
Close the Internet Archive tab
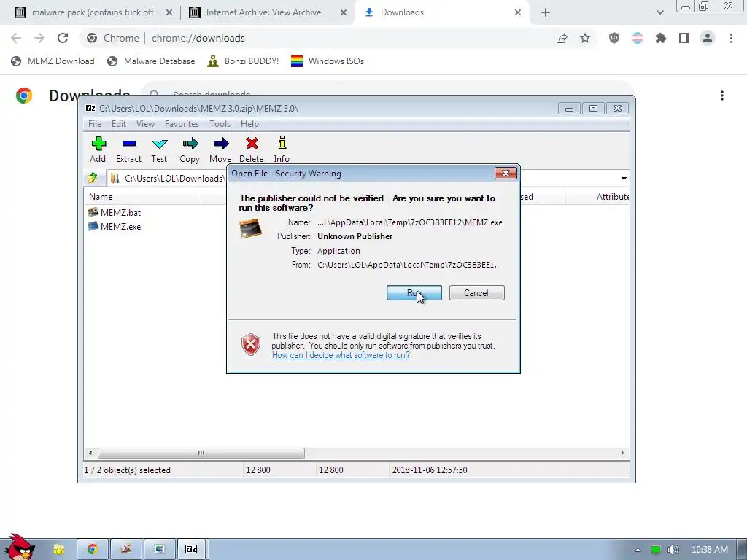pyautogui.click(x=344, y=12)
